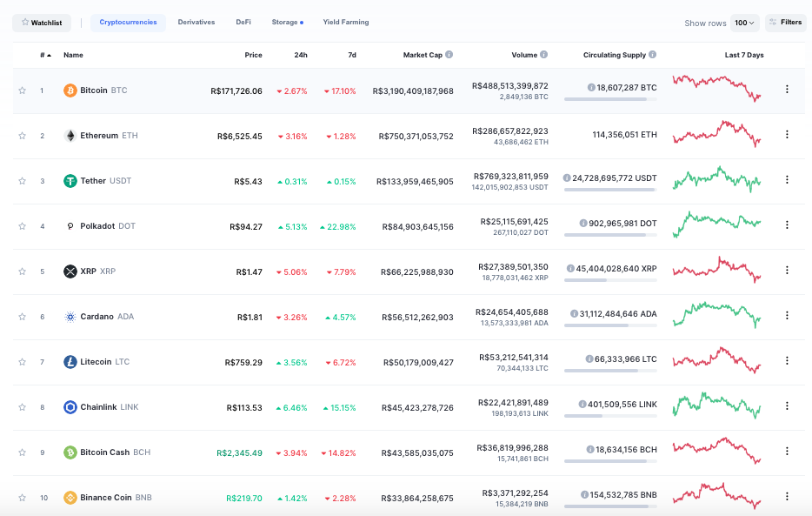Click the Ethereum diamond logo icon
The image size is (812, 516).
(70, 136)
